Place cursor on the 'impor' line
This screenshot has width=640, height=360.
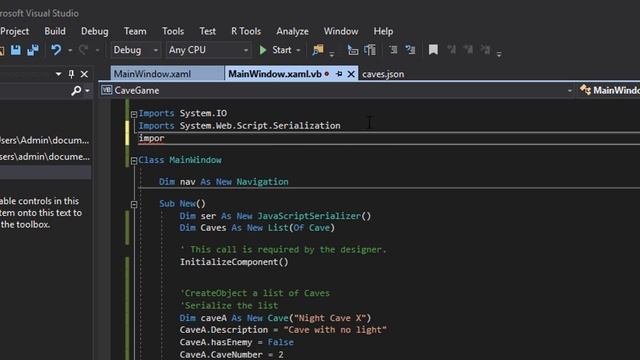pos(151,138)
